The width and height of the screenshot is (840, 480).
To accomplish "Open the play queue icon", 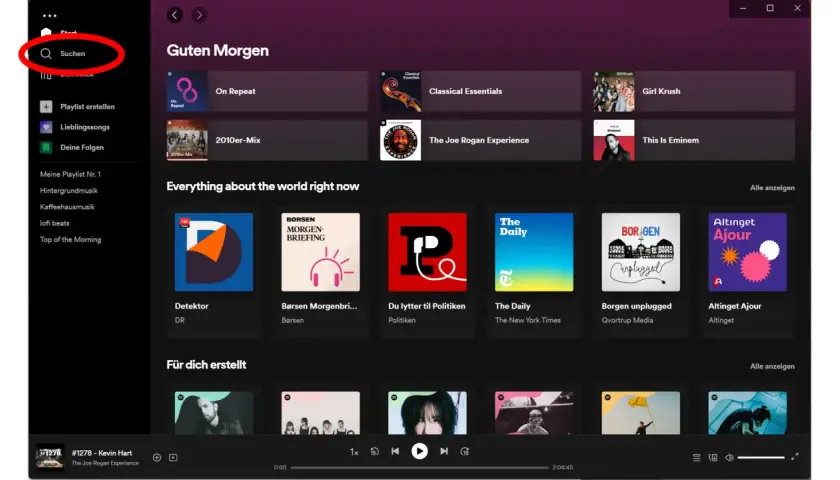I will pos(696,458).
